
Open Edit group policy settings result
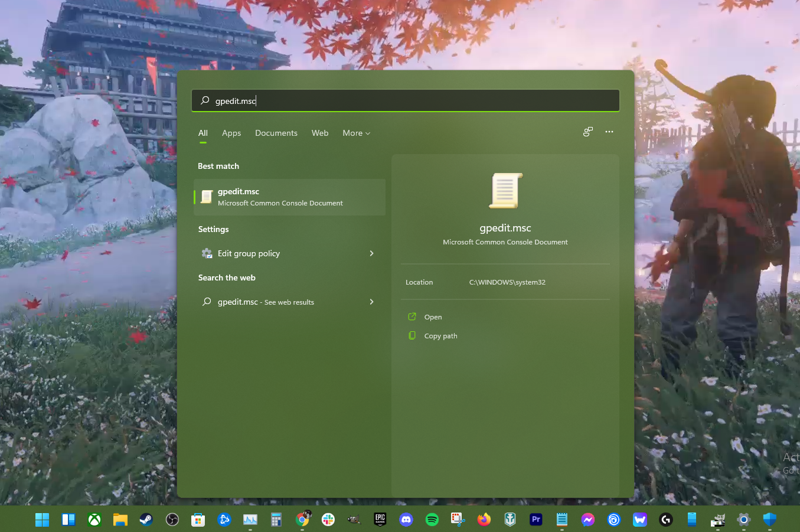[x=289, y=253]
